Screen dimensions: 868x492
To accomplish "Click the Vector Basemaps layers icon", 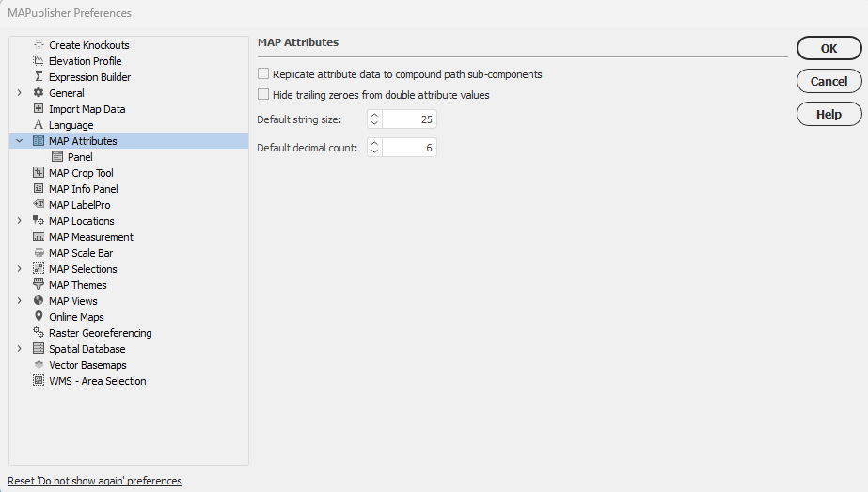I will pos(39,365).
